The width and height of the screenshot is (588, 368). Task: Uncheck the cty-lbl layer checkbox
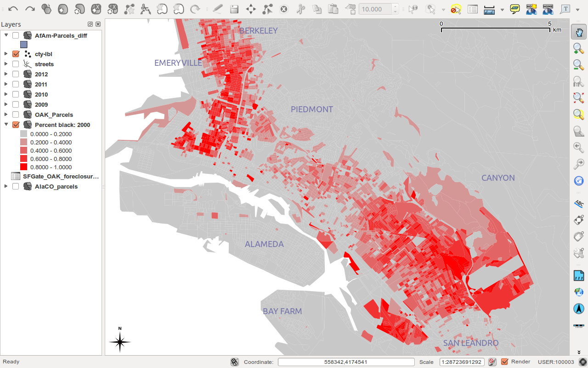(x=16, y=54)
